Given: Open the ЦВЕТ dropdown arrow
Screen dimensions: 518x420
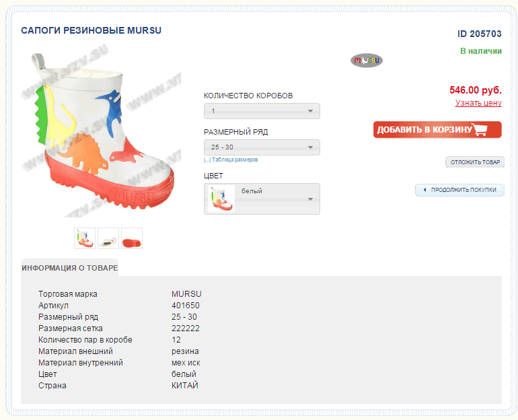Looking at the screenshot, I should (x=310, y=199).
